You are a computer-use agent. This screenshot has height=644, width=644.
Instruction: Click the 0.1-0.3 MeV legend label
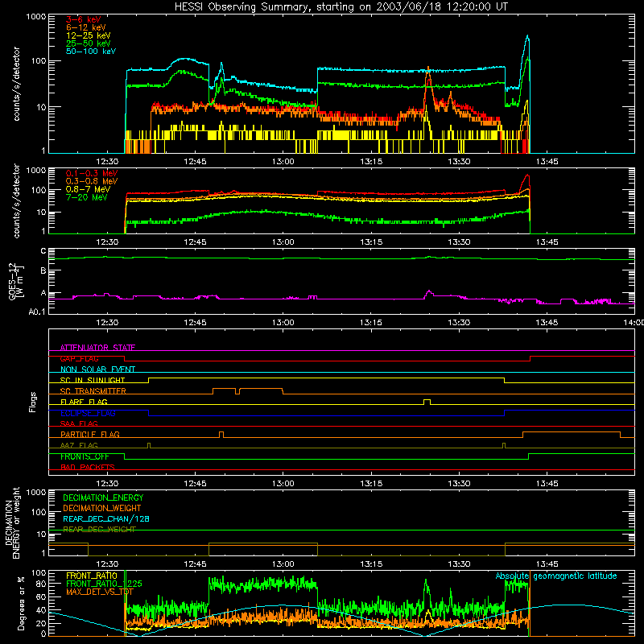tap(92, 173)
